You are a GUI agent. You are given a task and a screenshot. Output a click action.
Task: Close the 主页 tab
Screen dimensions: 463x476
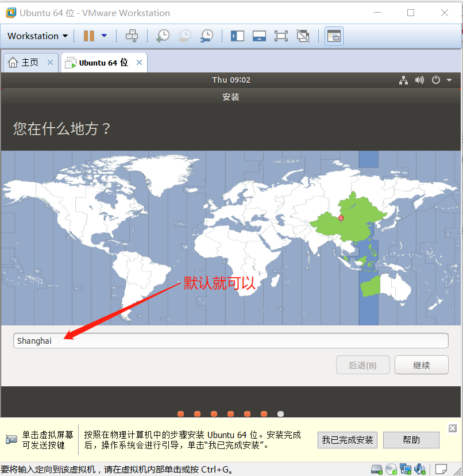pyautogui.click(x=51, y=63)
